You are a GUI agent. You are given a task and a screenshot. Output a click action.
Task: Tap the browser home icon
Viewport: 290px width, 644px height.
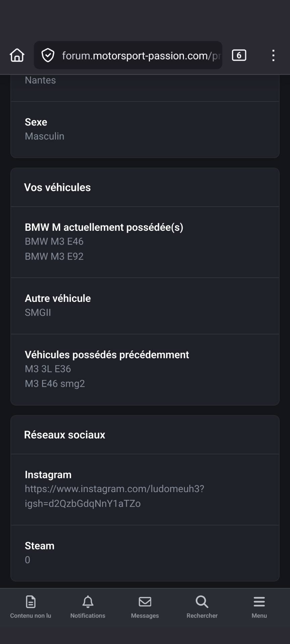tap(17, 55)
